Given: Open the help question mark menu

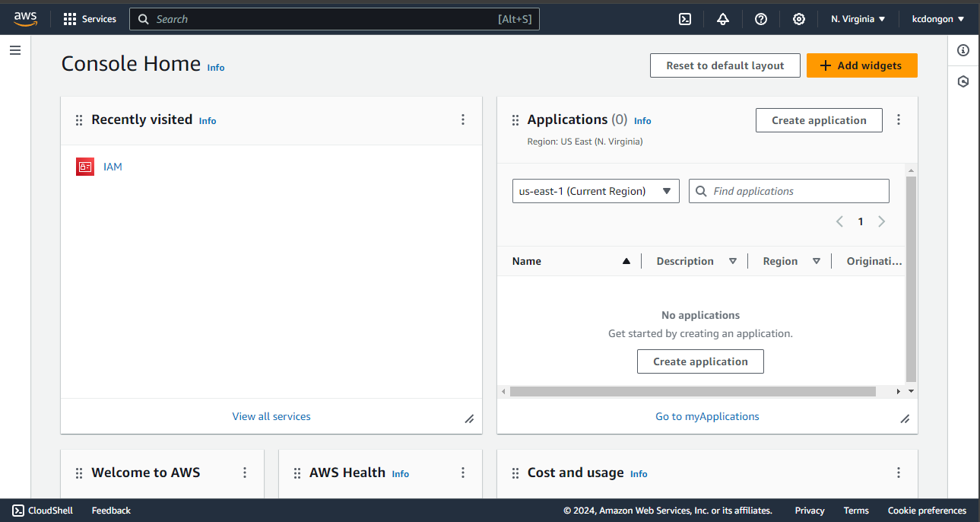Looking at the screenshot, I should [x=761, y=19].
